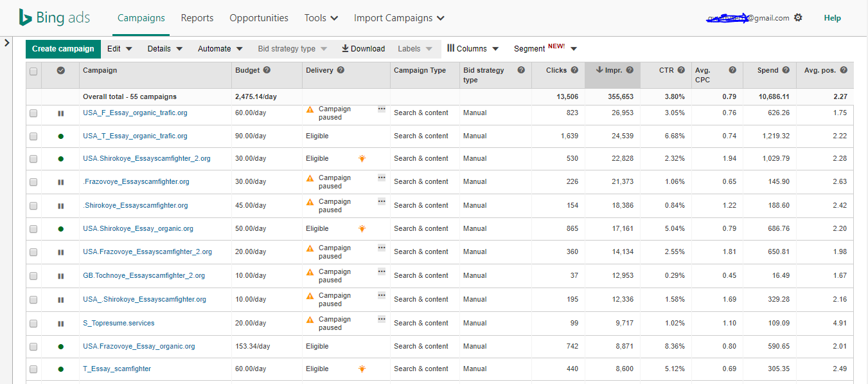Click the Bing ads logo
This screenshot has height=384, width=868.
54,17
